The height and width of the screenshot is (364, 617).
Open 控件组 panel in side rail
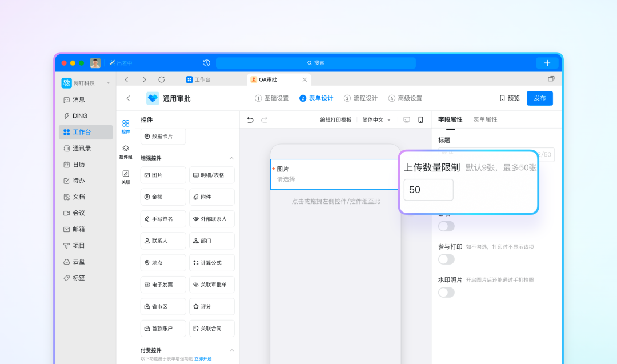click(x=126, y=151)
